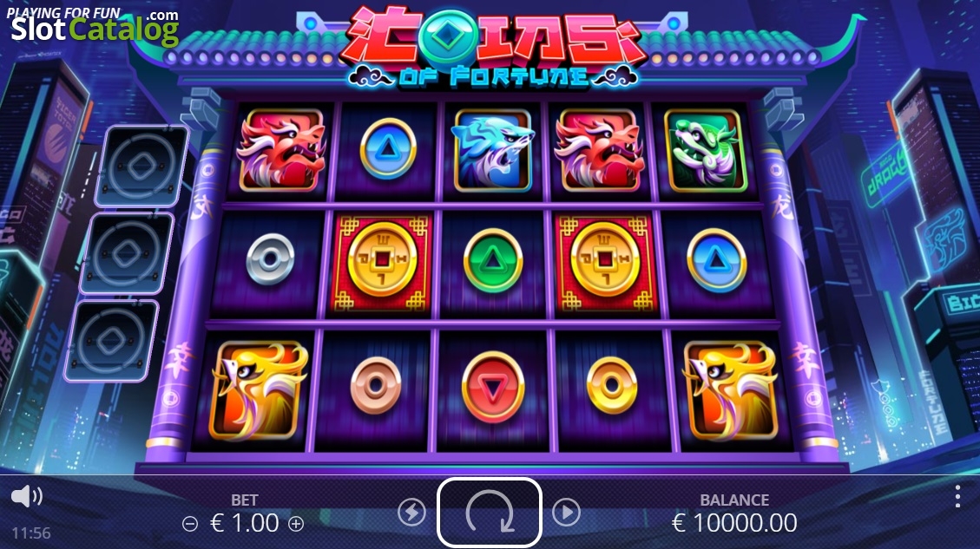Viewport: 980px width, 549px height.
Task: Click the balance amount display
Action: click(x=734, y=523)
